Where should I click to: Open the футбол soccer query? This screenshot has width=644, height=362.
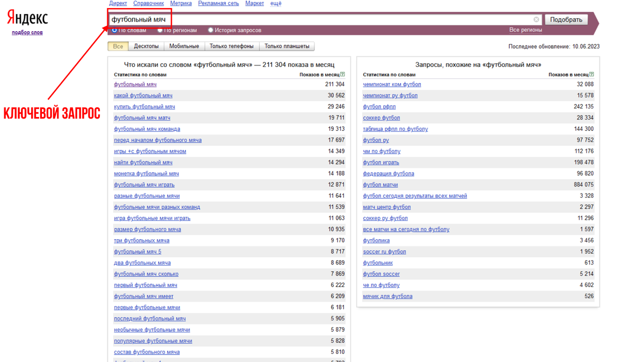pos(381,274)
